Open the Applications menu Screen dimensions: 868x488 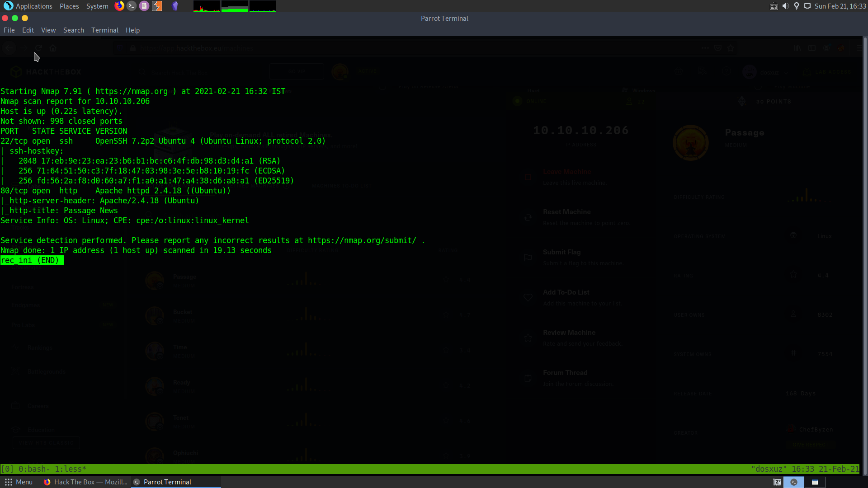point(28,6)
